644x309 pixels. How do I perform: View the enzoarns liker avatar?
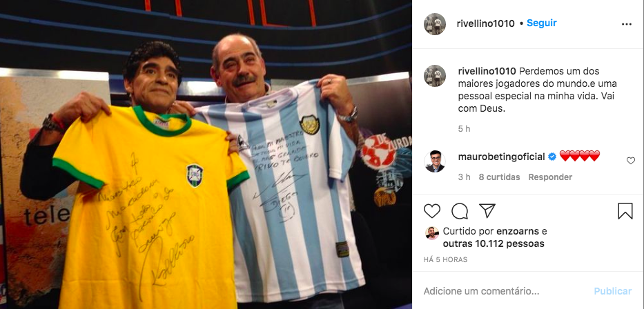(x=431, y=233)
